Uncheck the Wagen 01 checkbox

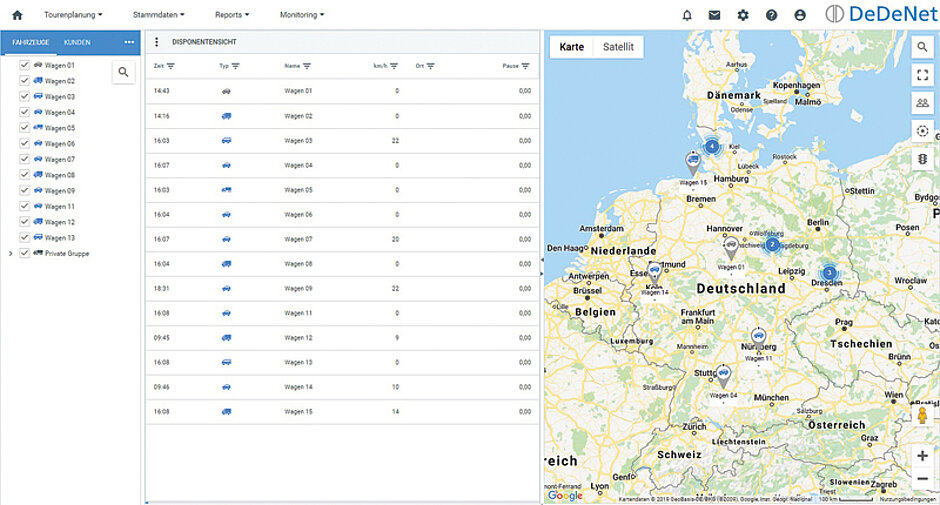25,65
